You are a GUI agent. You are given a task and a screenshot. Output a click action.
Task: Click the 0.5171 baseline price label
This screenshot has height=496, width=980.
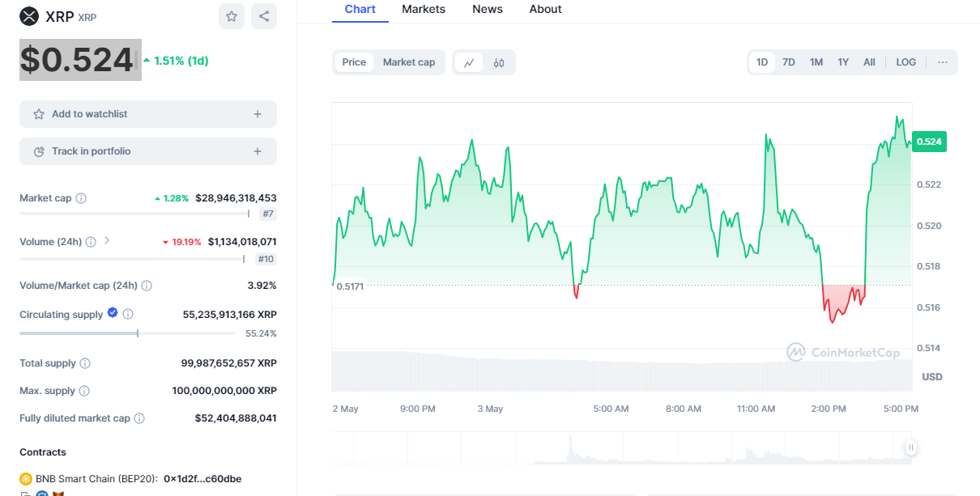pos(349,286)
